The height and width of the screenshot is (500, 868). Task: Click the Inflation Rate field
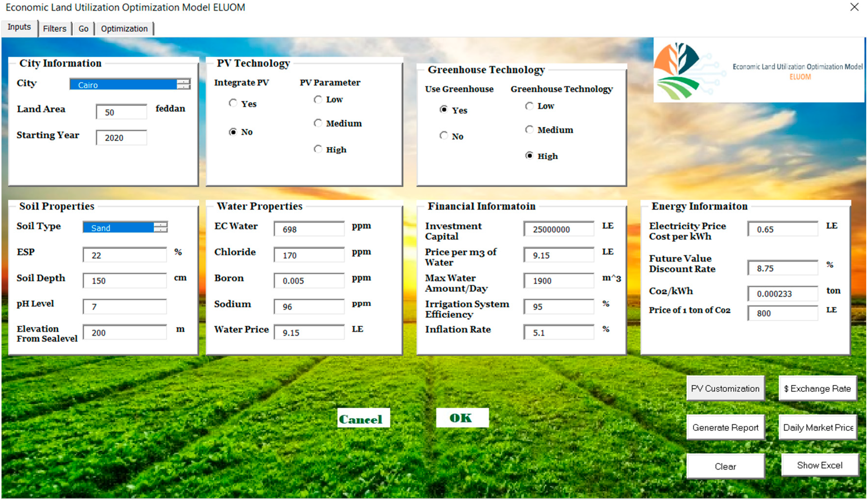click(558, 332)
